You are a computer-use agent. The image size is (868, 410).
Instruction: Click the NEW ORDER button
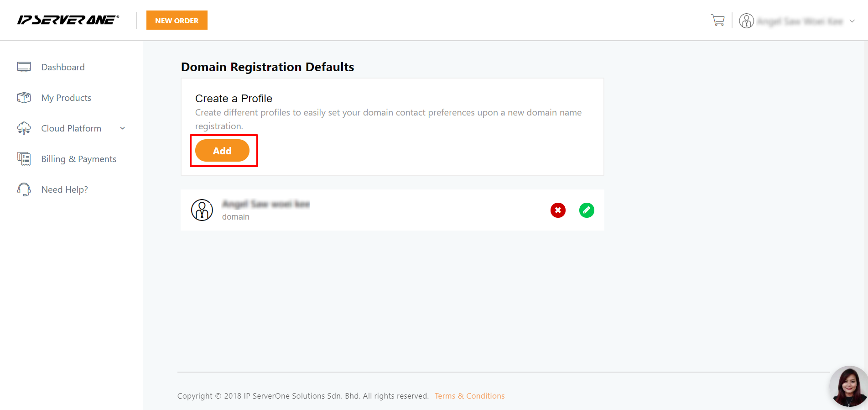click(x=177, y=20)
